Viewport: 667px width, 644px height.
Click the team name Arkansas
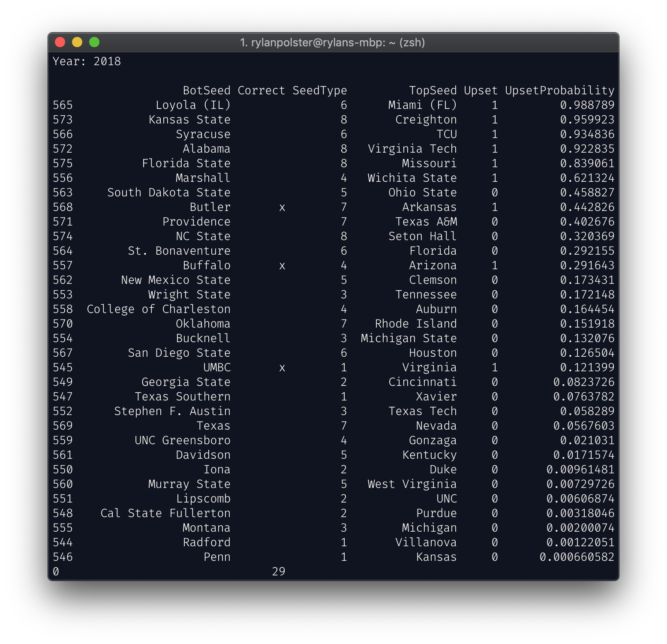[x=430, y=207]
